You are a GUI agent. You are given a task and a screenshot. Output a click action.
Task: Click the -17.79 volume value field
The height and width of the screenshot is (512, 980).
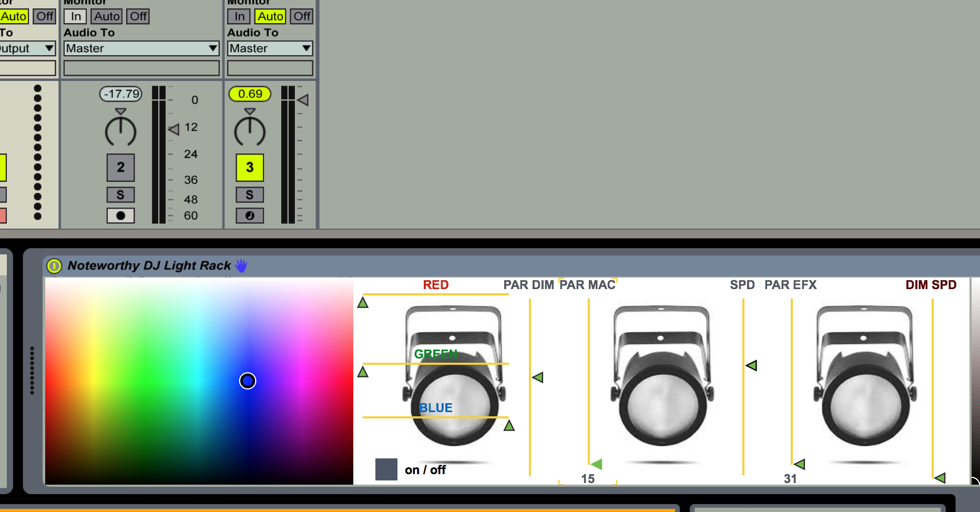click(x=121, y=94)
